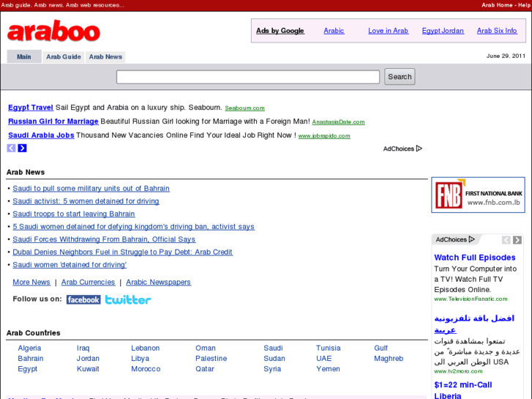Screen dimensions: 532x399
Task: Select Jordan country link
Action: (88, 359)
